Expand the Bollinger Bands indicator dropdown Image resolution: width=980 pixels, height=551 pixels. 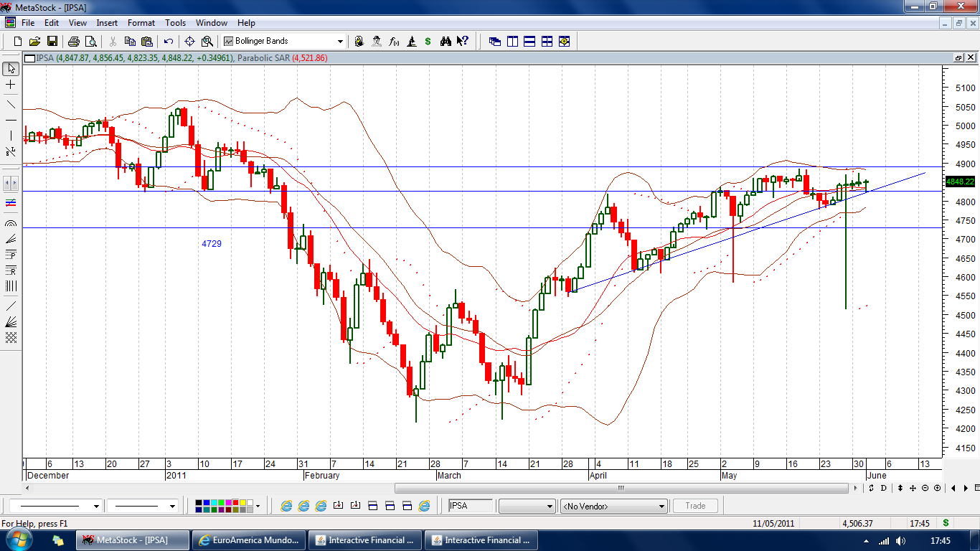tap(340, 42)
